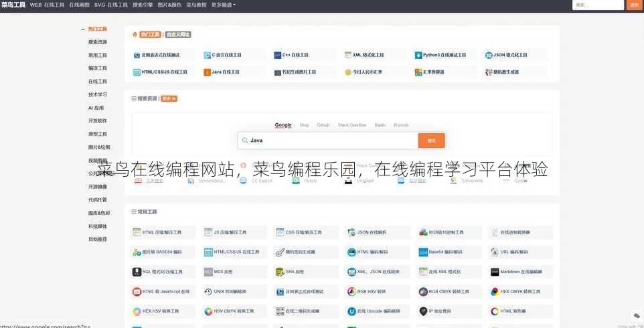Click the SHA 加密 database icon
The height and width of the screenshot is (328, 644).
tap(280, 272)
